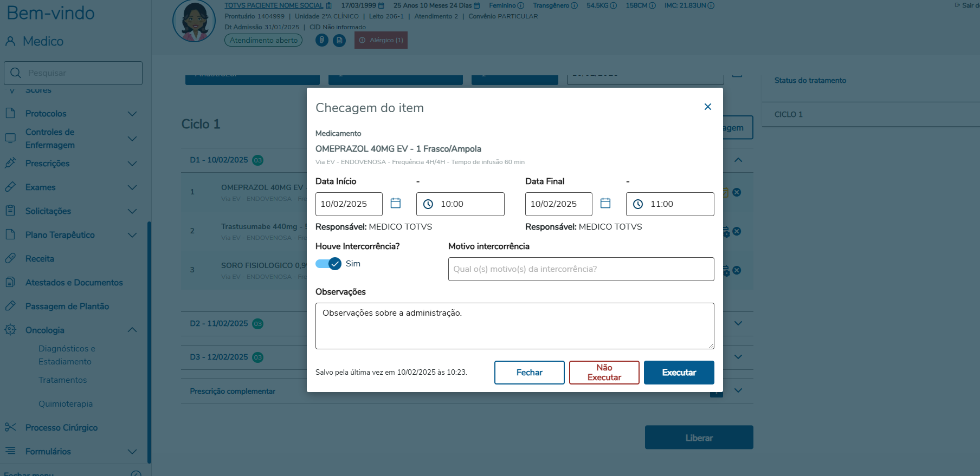Click the Executar button
The height and width of the screenshot is (476, 980).
point(679,373)
